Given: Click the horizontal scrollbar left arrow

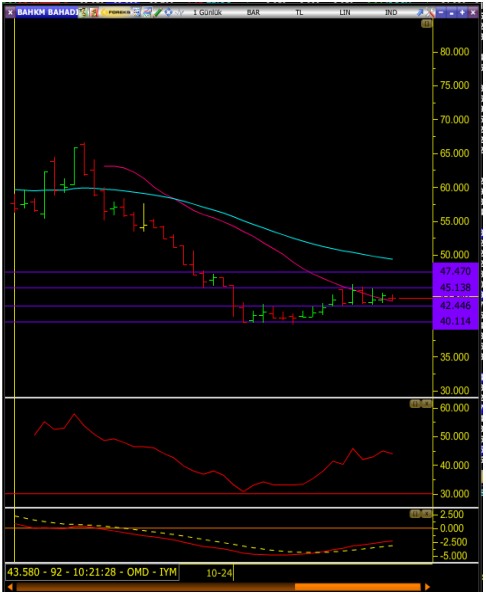Looking at the screenshot, I should pyautogui.click(x=10, y=587).
